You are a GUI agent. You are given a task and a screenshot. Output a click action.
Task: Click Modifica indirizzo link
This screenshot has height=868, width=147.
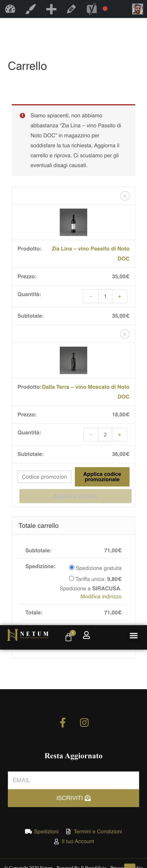point(101,596)
